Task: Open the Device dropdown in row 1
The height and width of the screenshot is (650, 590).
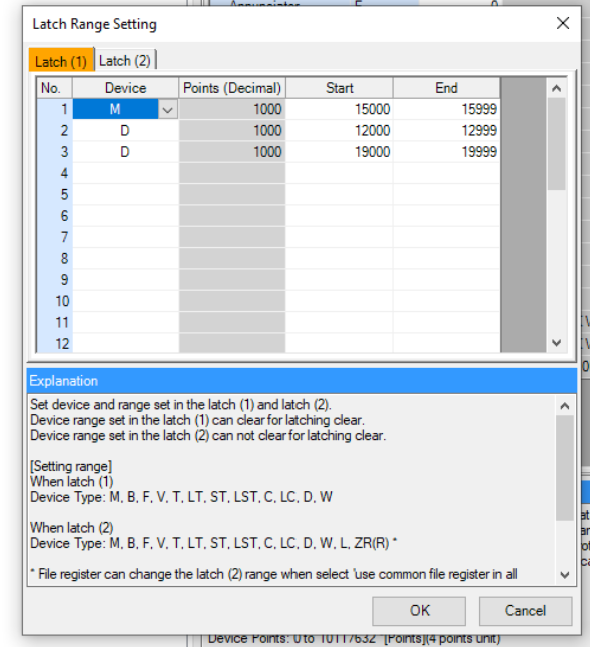Action: pyautogui.click(x=168, y=110)
